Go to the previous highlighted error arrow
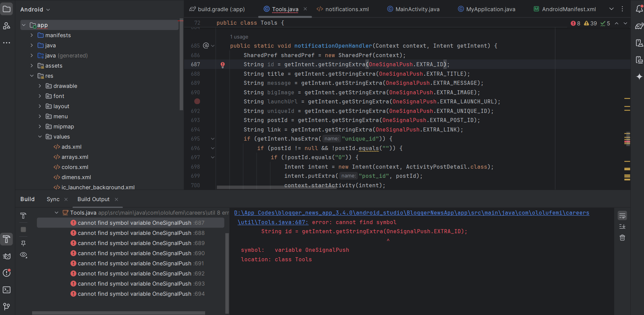 pyautogui.click(x=617, y=23)
